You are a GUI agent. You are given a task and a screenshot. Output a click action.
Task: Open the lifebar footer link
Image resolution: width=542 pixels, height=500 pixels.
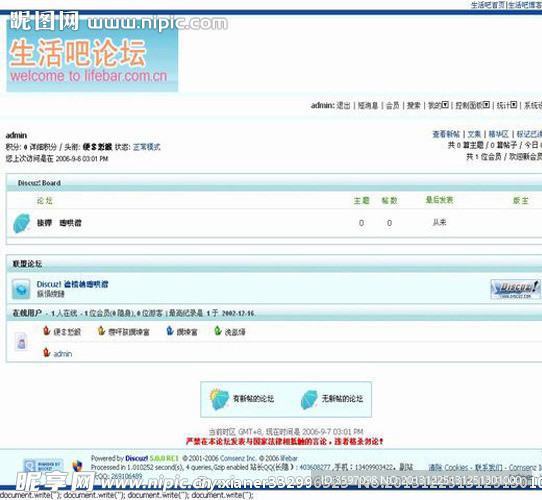pos(288,458)
